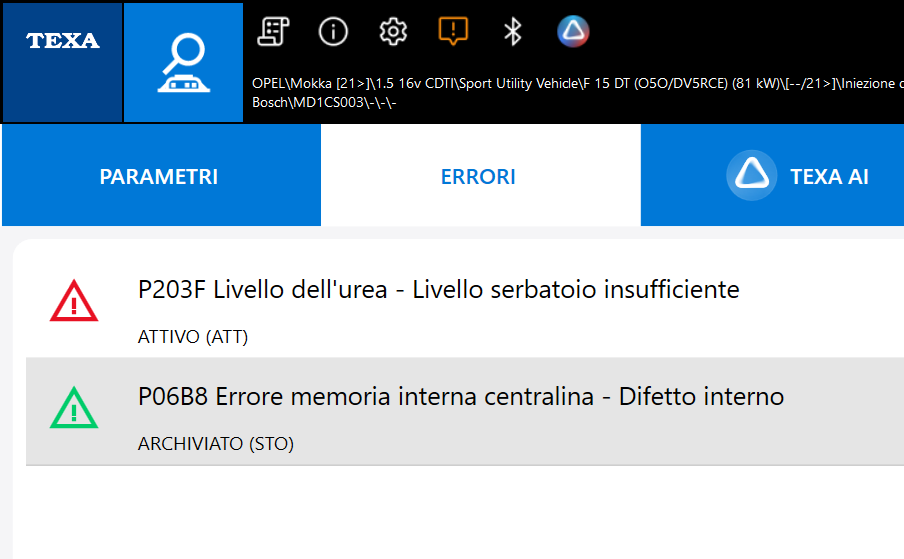Open the report document icon
The image size is (904, 559).
272,32
